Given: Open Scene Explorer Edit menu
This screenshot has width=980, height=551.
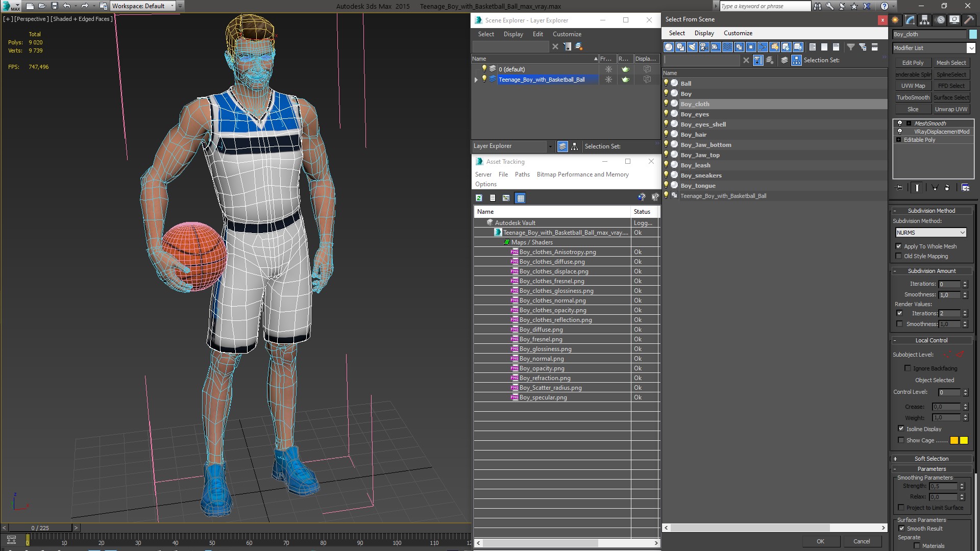Looking at the screenshot, I should coord(538,34).
